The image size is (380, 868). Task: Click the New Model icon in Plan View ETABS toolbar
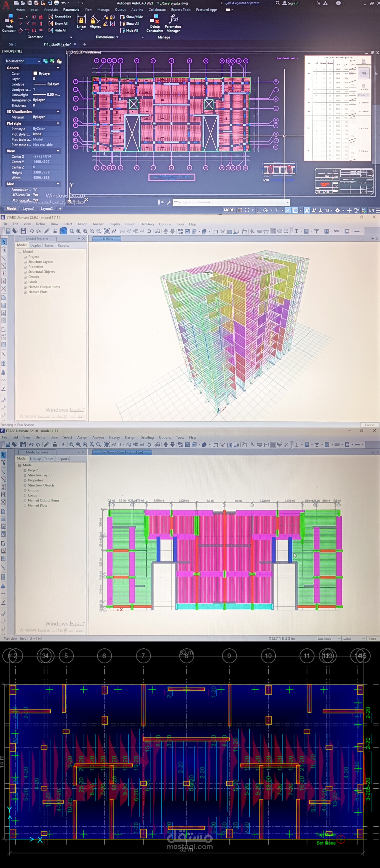coord(8,444)
